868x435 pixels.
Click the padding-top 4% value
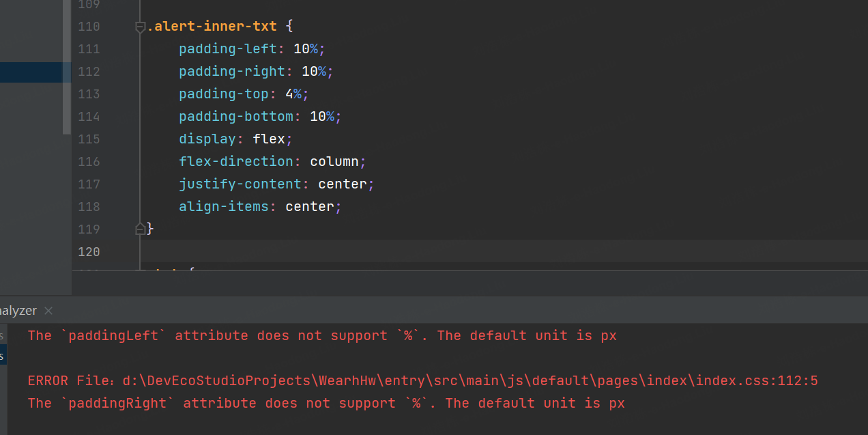coord(297,94)
